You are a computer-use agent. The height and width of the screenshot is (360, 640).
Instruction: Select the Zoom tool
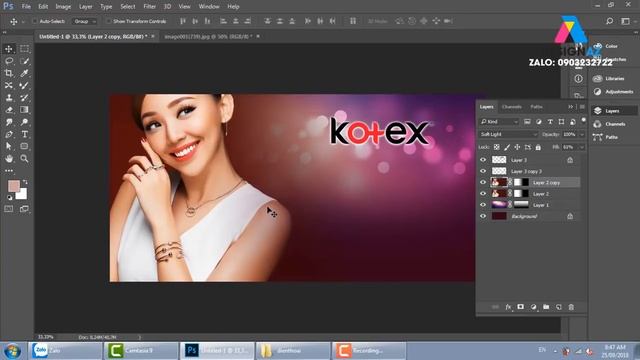(x=24, y=158)
